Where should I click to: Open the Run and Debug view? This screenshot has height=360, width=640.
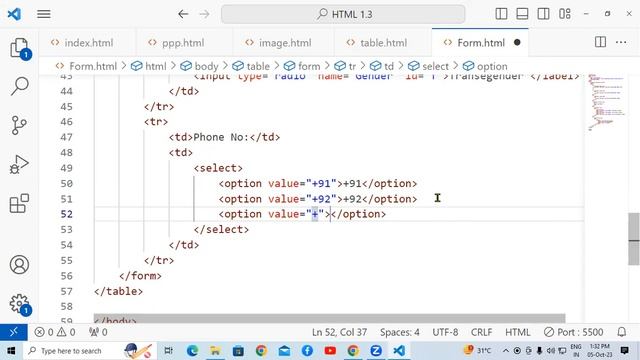pos(19,164)
